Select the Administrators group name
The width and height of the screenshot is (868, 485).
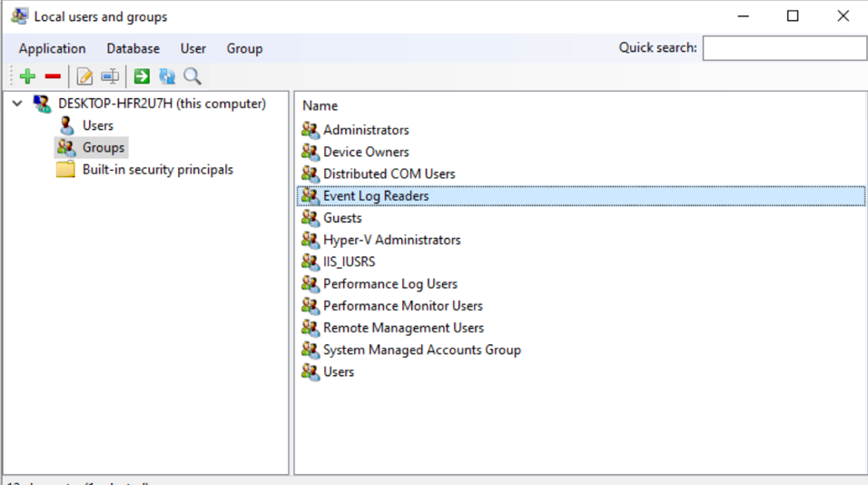(x=366, y=130)
